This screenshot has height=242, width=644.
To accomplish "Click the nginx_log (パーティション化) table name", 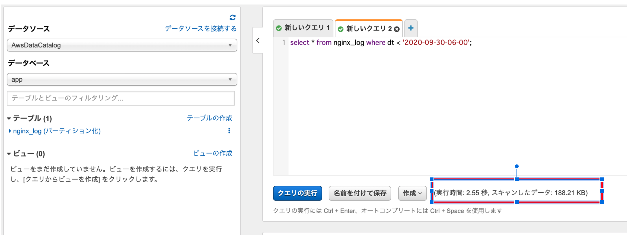I will [x=57, y=131].
